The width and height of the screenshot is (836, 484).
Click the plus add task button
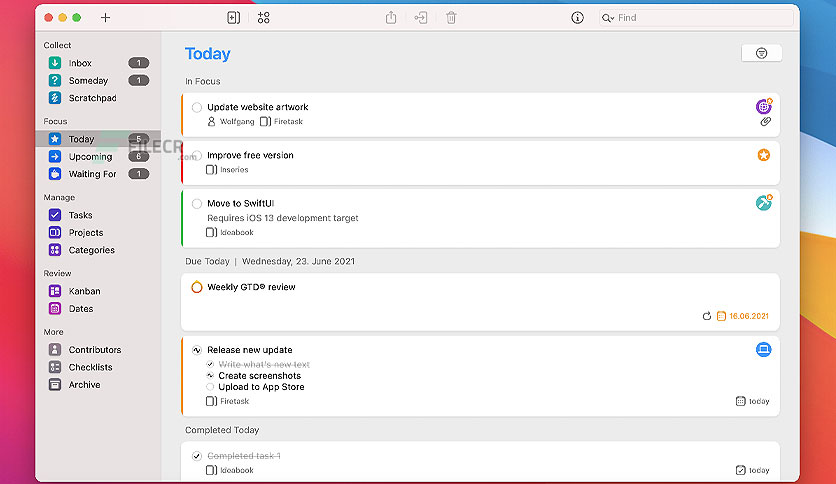coord(106,18)
